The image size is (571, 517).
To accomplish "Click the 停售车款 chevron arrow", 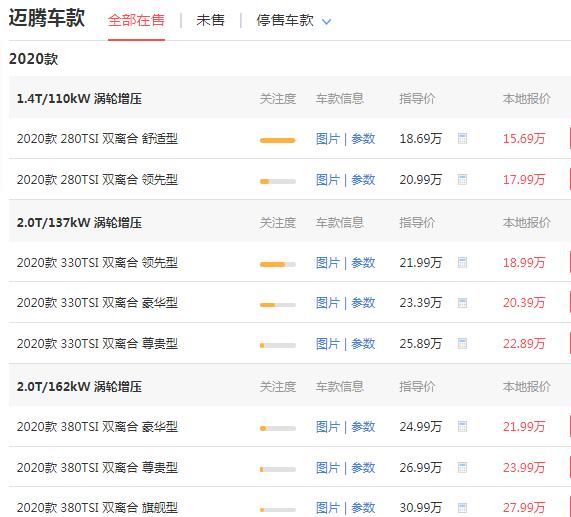I will (x=327, y=22).
